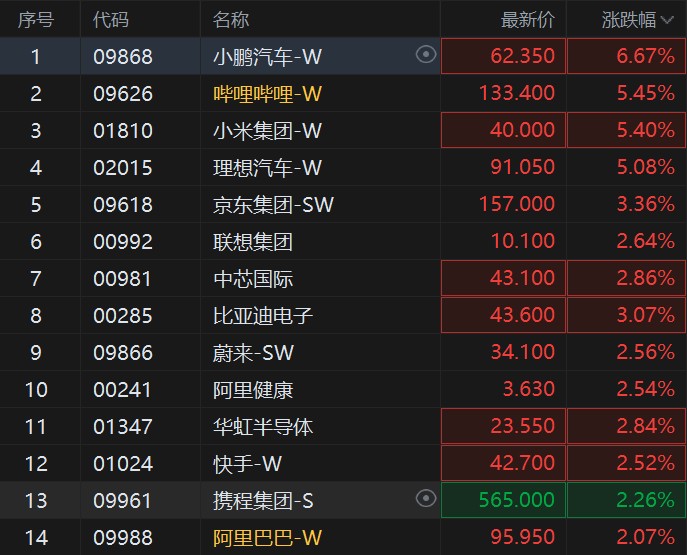
Task: Select the 联想集团 row name
Action: tap(254, 241)
